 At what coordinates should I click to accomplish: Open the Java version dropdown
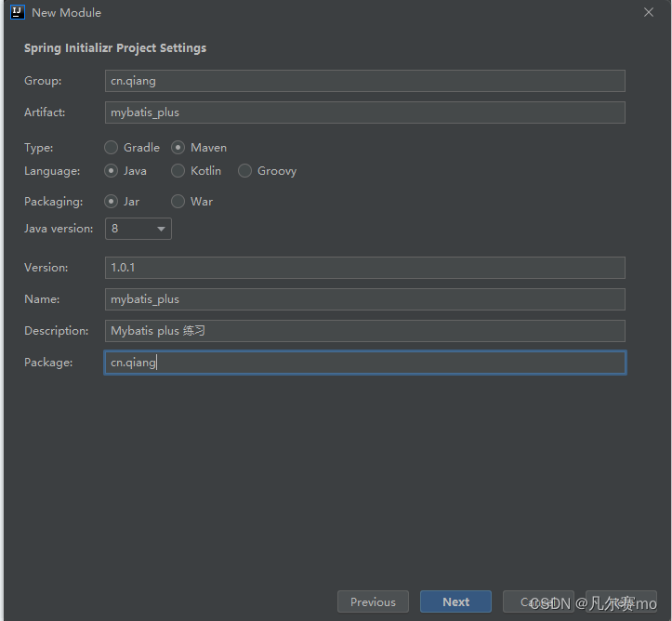pos(138,229)
